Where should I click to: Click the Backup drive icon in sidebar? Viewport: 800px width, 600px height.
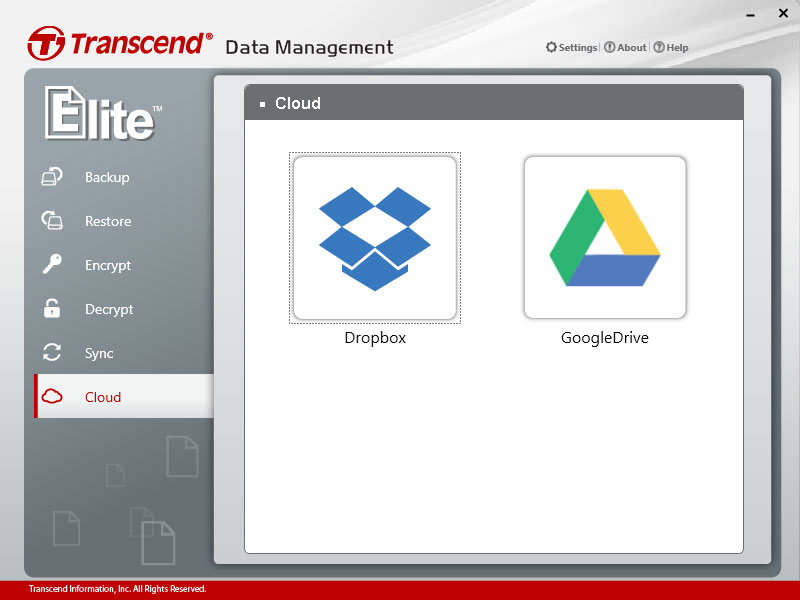52,177
